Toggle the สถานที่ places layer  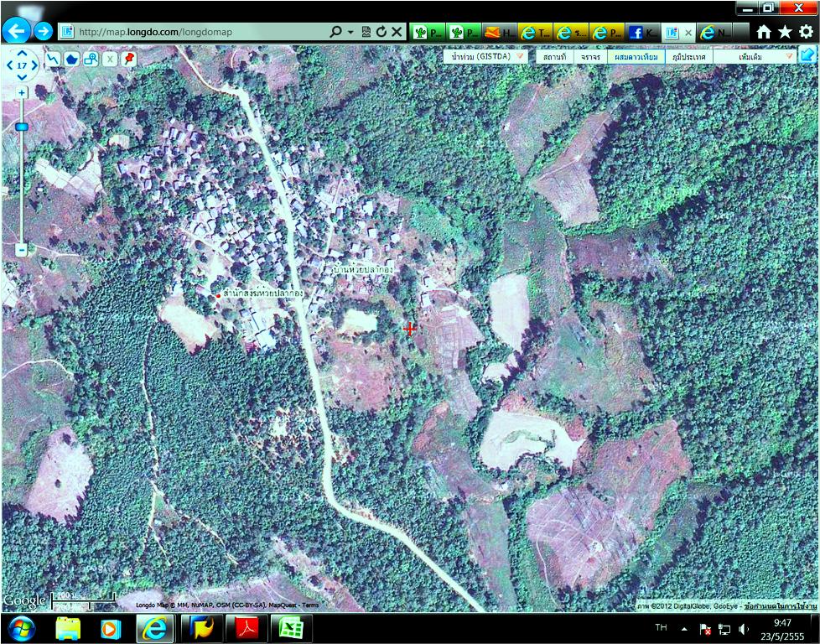[553, 57]
